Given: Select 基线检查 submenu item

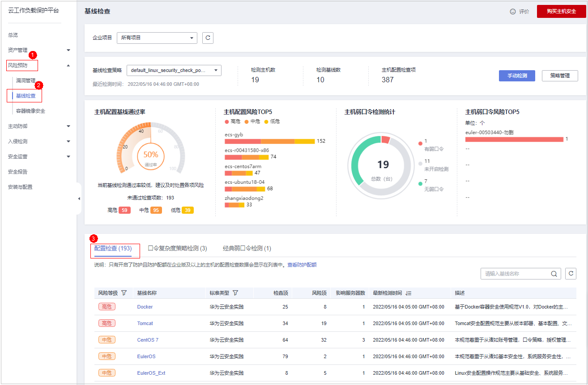Looking at the screenshot, I should (26, 96).
